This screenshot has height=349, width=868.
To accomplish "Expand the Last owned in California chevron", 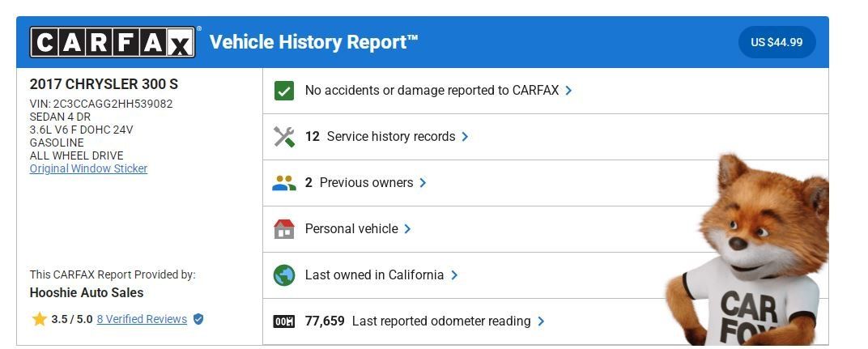I will click(x=454, y=275).
